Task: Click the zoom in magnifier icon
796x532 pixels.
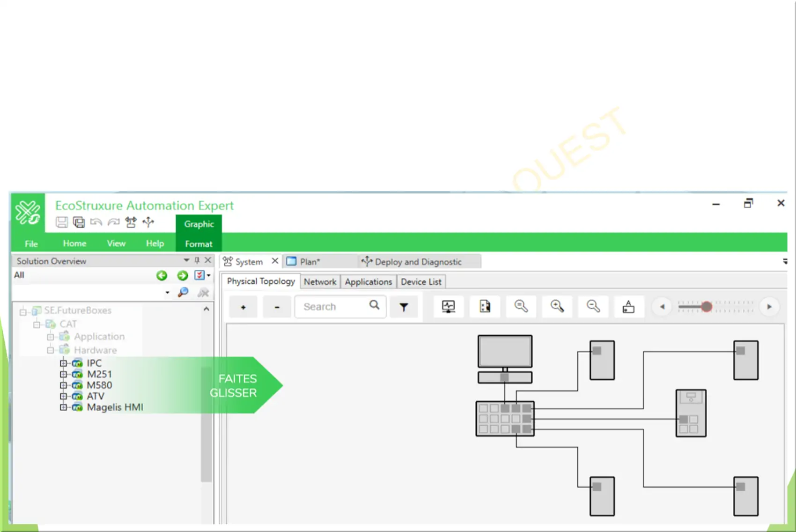Action: coord(557,307)
